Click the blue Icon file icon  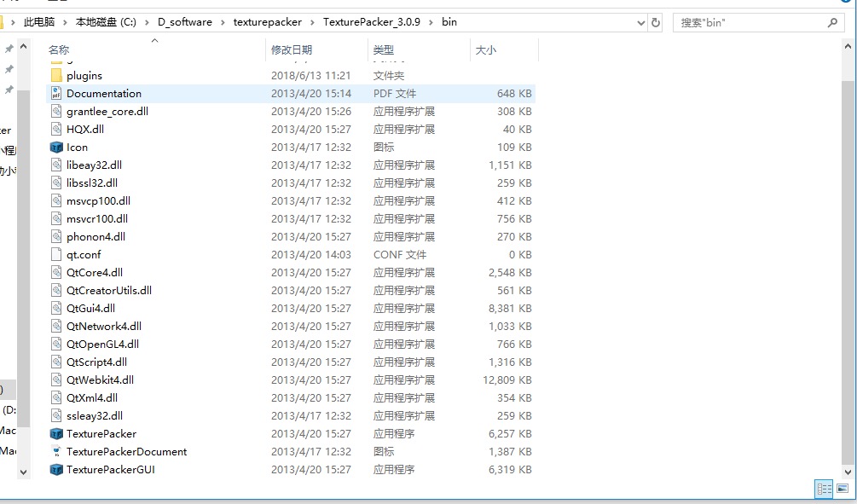coord(56,147)
